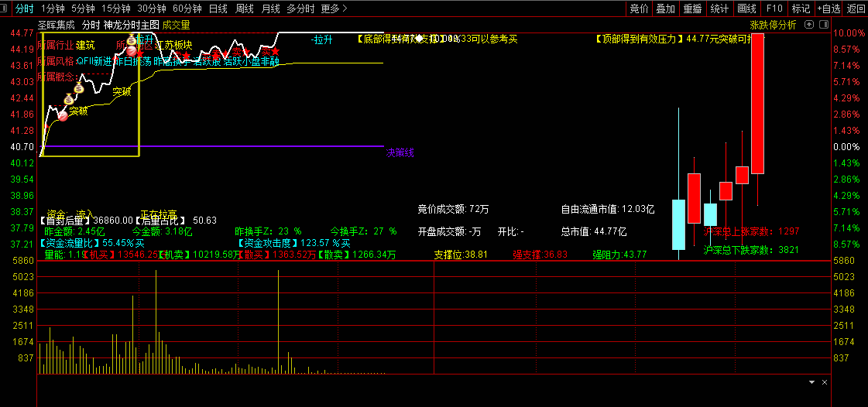868x407 pixels.
Task: Click the 40.70 price on the left axis
Action: pyautogui.click(x=22, y=147)
